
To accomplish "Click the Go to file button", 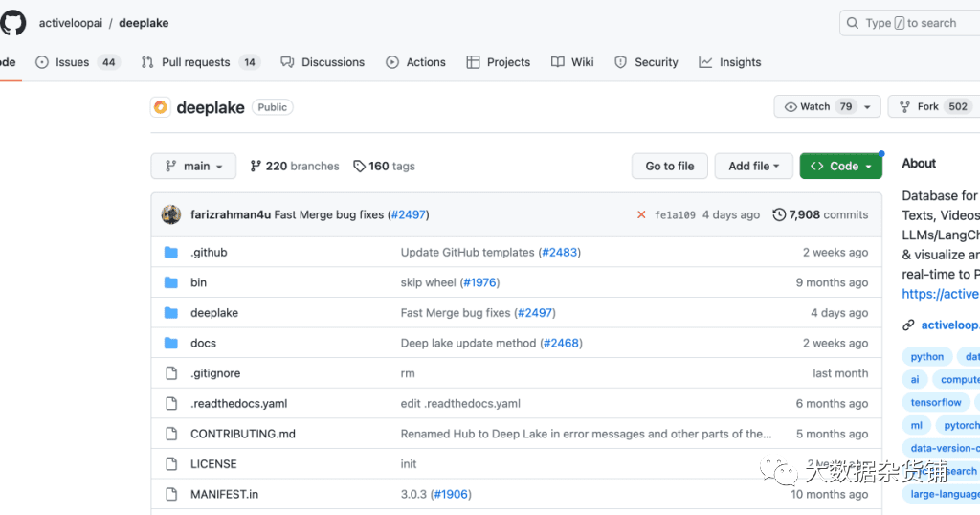I will coord(669,166).
